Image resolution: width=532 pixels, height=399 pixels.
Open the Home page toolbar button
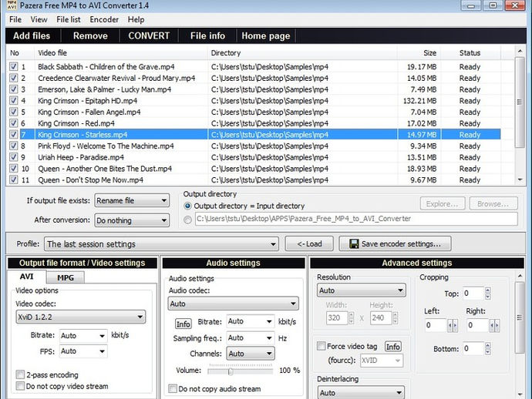[266, 35]
